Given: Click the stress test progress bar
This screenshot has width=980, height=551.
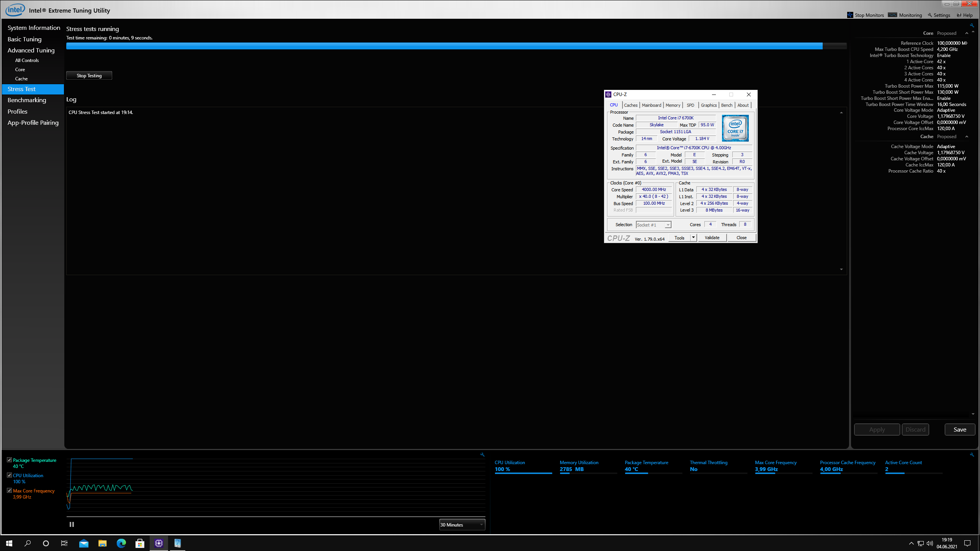Looking at the screenshot, I should (456, 46).
